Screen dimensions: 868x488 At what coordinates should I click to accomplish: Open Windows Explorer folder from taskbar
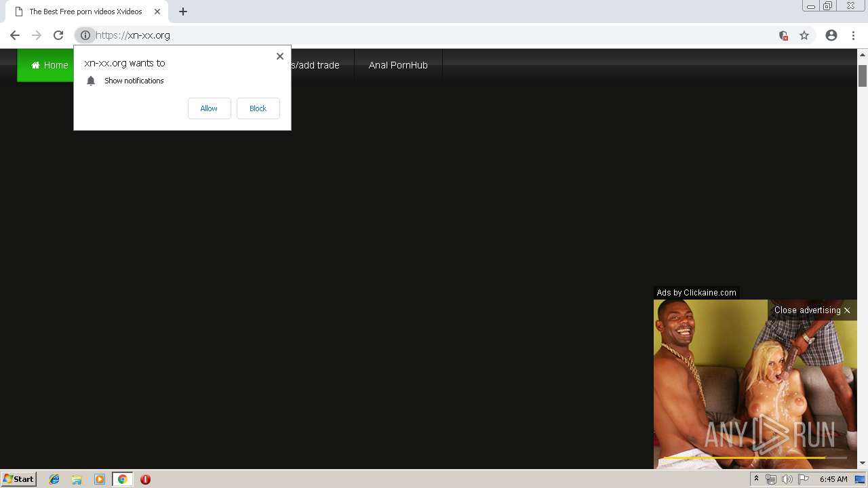pos(77,479)
